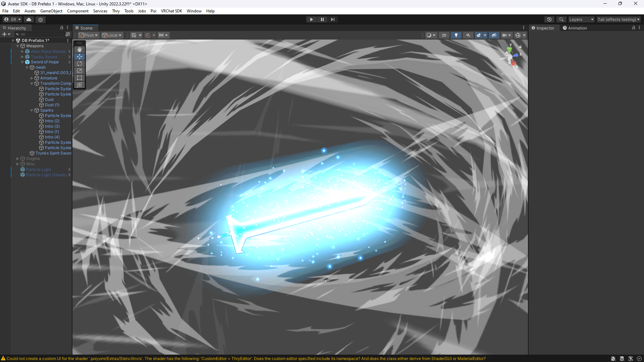Toggle 2D scene view mode
This screenshot has height=362, width=644.
[x=443, y=35]
